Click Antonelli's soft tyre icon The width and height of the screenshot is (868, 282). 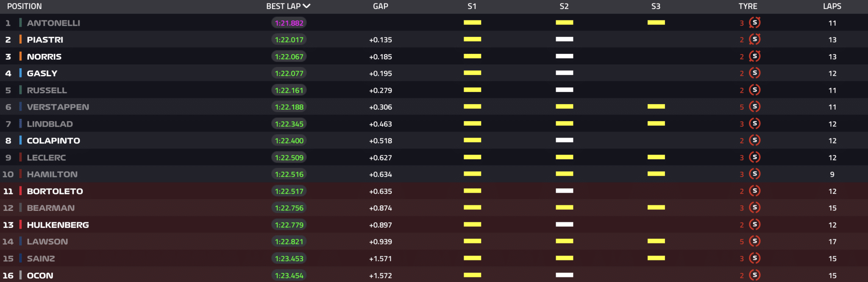point(755,22)
